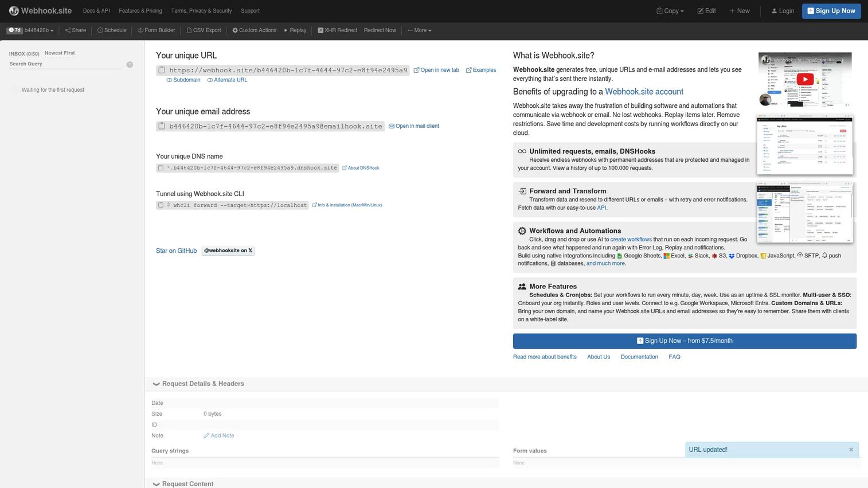Click the Examples link
Image resolution: width=868 pixels, height=488 pixels.
(x=481, y=70)
